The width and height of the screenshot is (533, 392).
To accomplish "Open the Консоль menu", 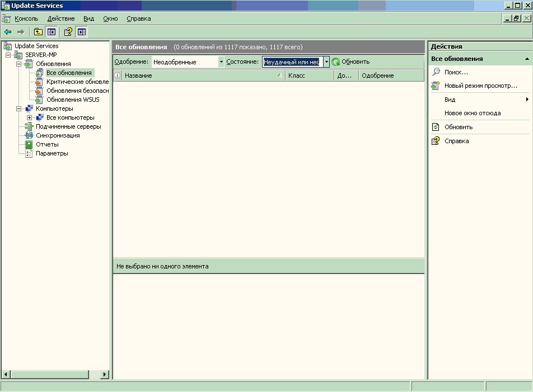I will 26,18.
